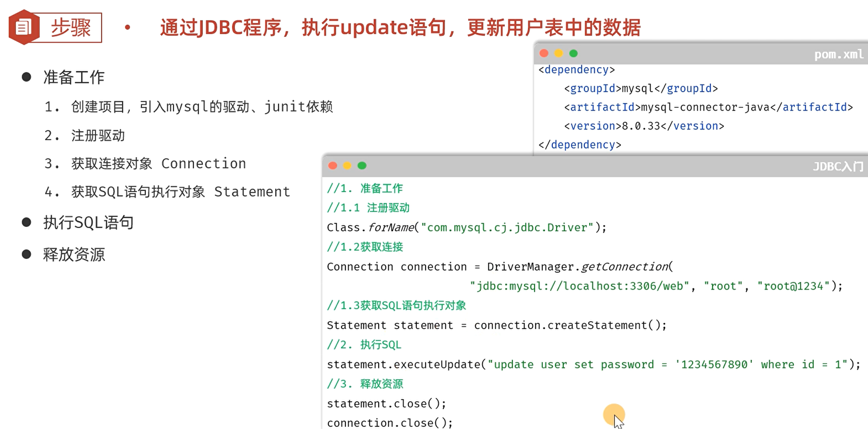Image resolution: width=868 pixels, height=429 pixels.
Task: Click the opening <dependency> tag line
Action: pos(576,70)
